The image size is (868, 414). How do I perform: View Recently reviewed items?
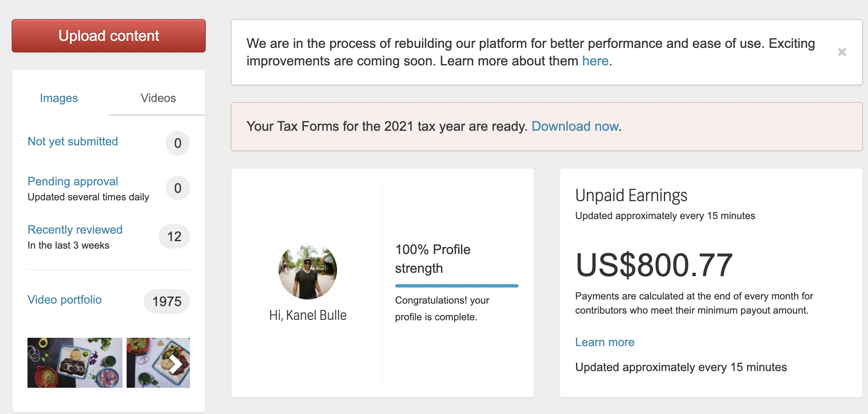pyautogui.click(x=75, y=230)
